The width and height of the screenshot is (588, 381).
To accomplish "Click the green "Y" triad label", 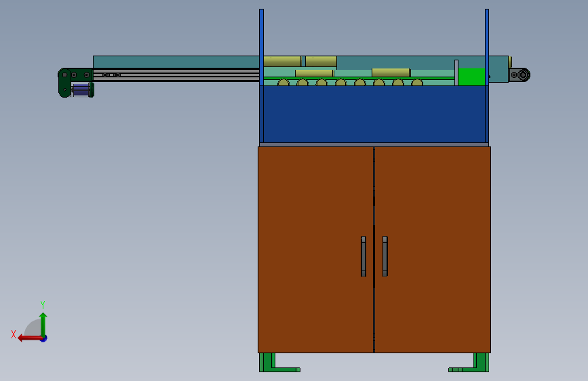I will click(x=43, y=304).
